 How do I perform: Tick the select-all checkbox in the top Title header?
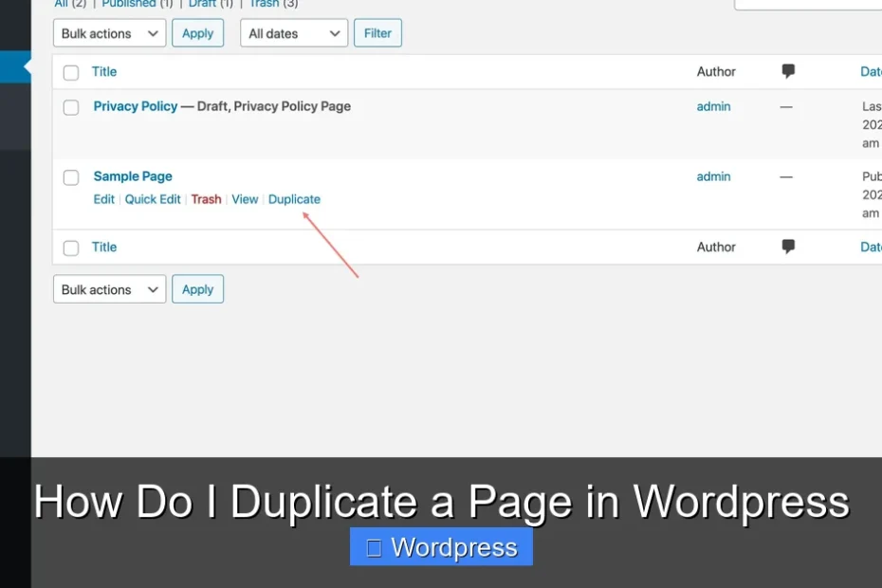pyautogui.click(x=71, y=73)
